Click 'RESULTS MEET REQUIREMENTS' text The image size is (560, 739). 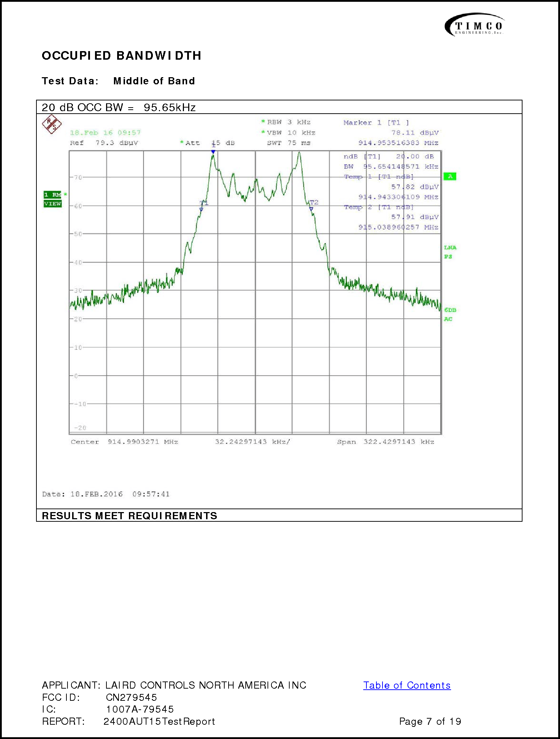pyautogui.click(x=130, y=516)
